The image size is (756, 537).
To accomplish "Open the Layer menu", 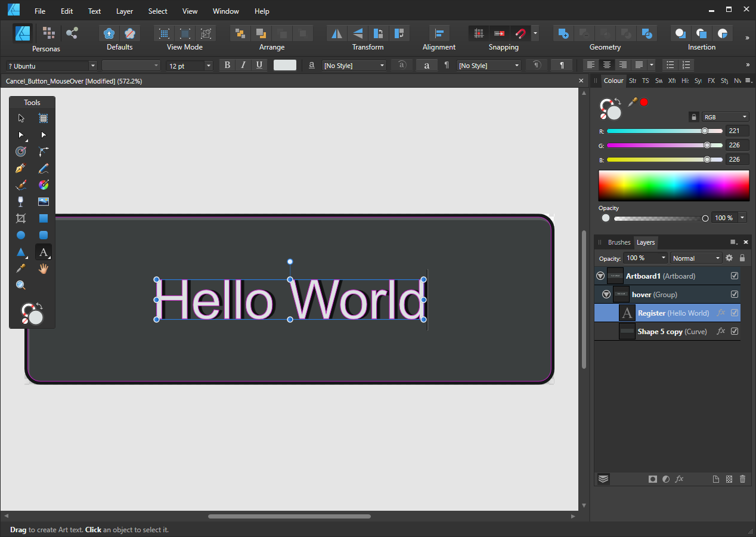I will tap(125, 11).
